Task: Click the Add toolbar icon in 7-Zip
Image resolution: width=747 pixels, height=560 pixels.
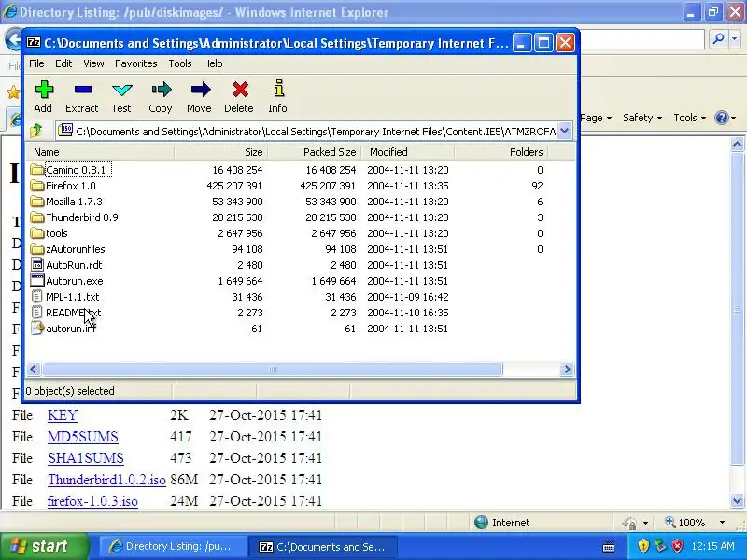Action: [44, 90]
